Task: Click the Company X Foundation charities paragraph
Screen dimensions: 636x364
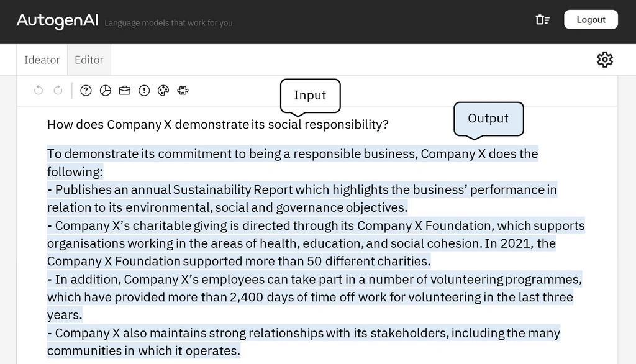Action: 316,243
